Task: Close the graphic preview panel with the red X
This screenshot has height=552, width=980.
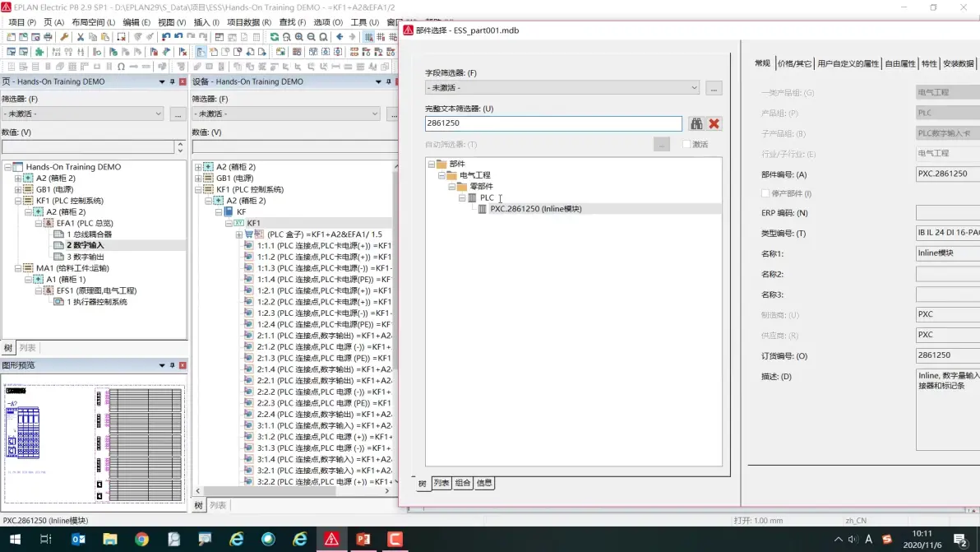Action: click(183, 365)
